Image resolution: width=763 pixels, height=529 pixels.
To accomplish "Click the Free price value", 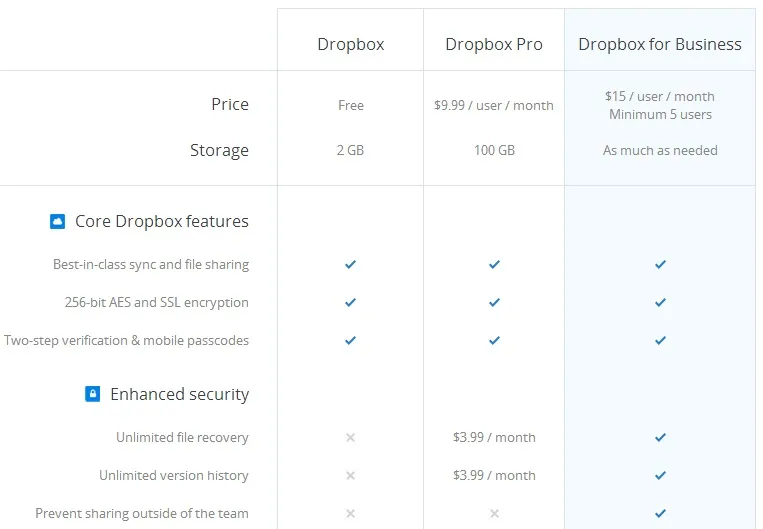I will point(351,106).
